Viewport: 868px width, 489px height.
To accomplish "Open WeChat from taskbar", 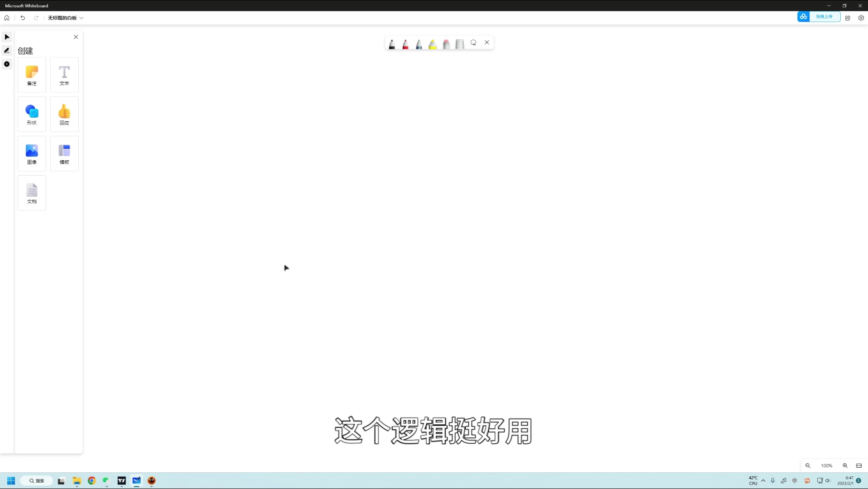I will pyautogui.click(x=106, y=481).
